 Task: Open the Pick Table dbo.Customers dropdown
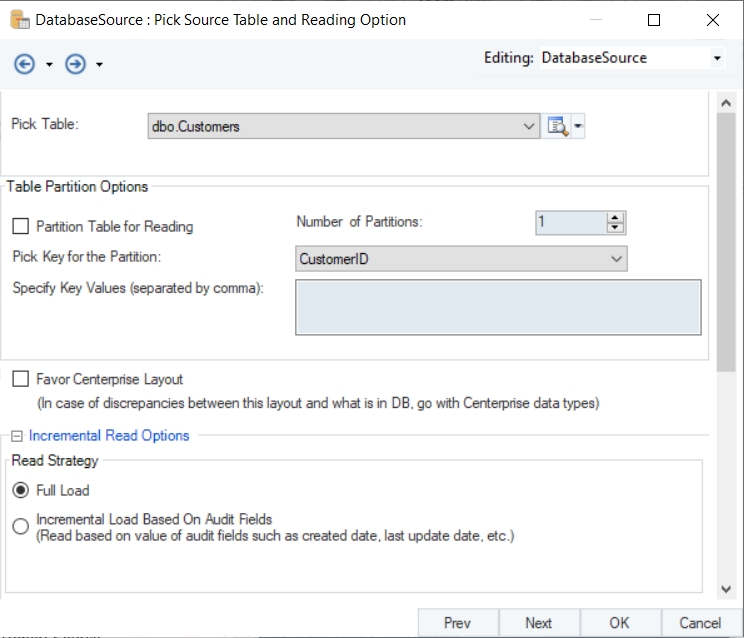click(529, 126)
